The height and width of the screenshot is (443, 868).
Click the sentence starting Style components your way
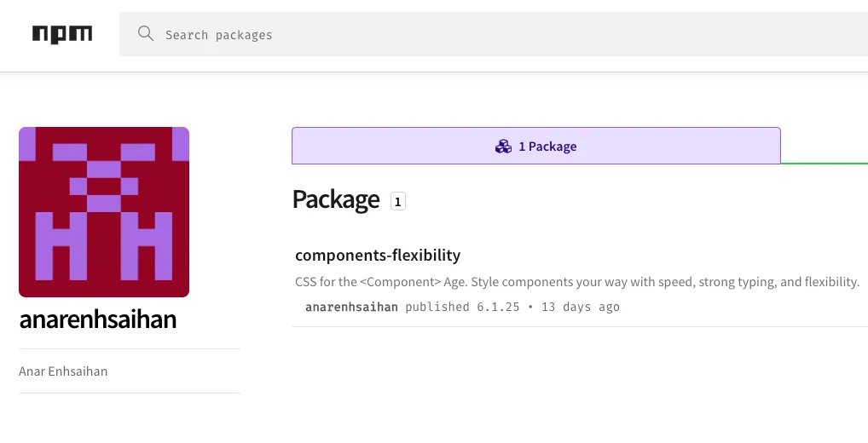665,282
